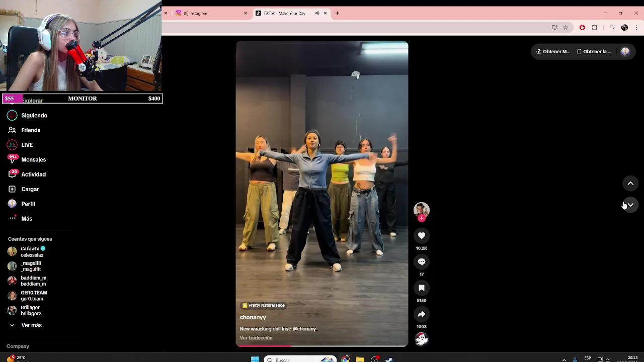This screenshot has width=644, height=362.
Task: Click the Obtener M... button
Action: (x=553, y=51)
